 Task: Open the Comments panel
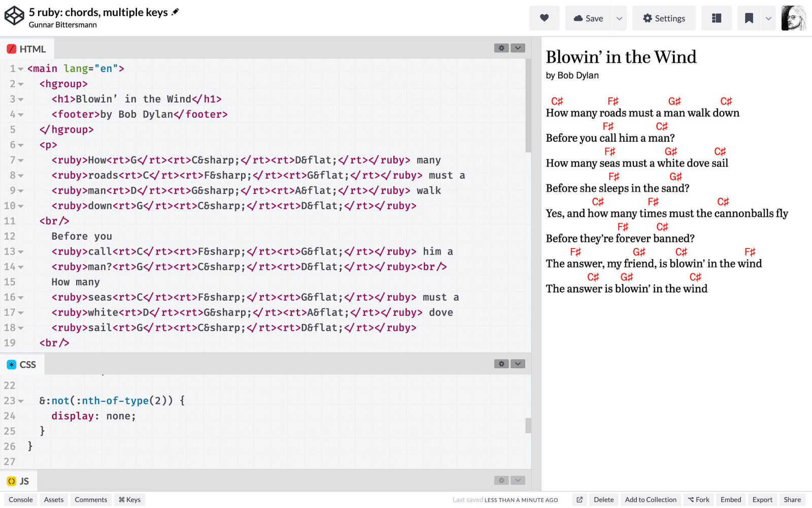coord(91,499)
